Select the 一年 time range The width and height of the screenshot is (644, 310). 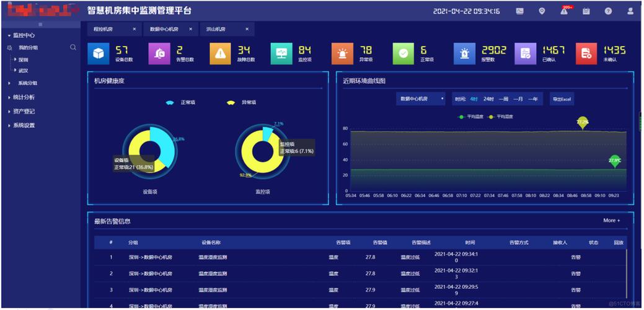[532, 99]
